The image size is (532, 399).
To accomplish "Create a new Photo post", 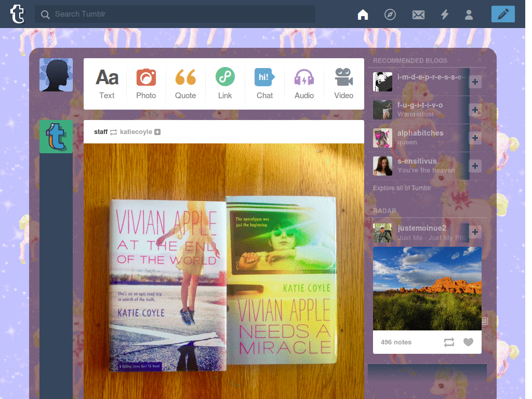I will [146, 84].
